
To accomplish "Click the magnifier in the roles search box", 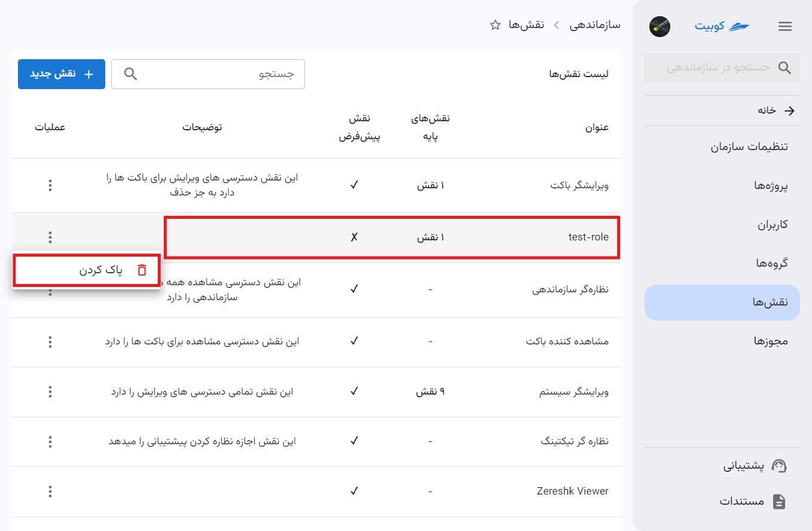I will (x=130, y=74).
